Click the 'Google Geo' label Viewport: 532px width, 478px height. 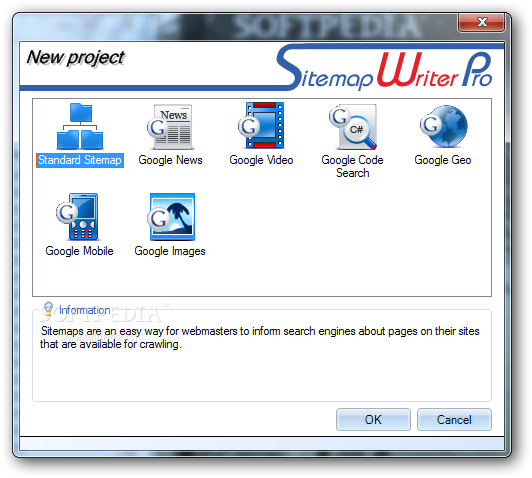443,160
